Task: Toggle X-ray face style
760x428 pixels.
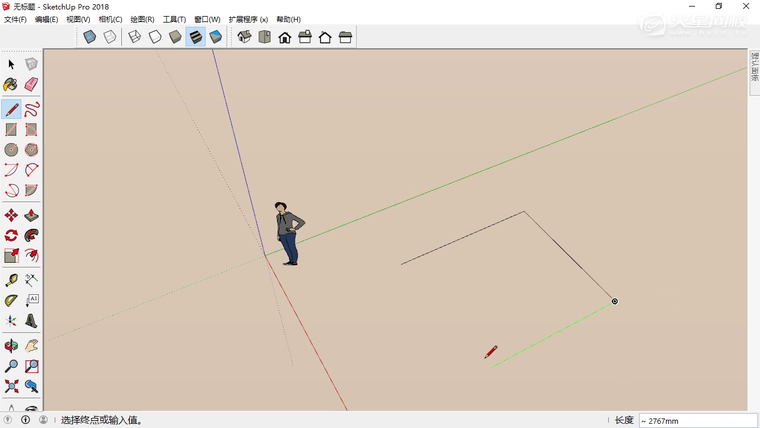Action: 90,37
